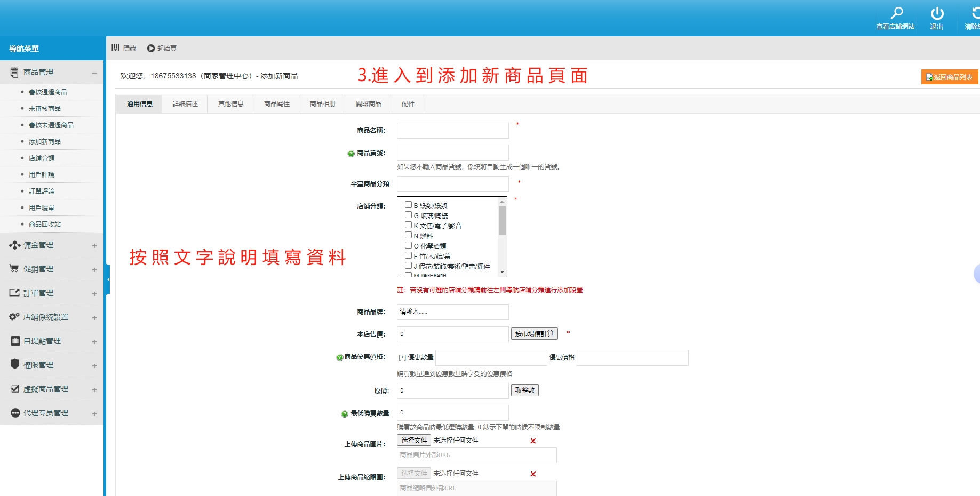Click the store category list scrollbar

[502, 221]
